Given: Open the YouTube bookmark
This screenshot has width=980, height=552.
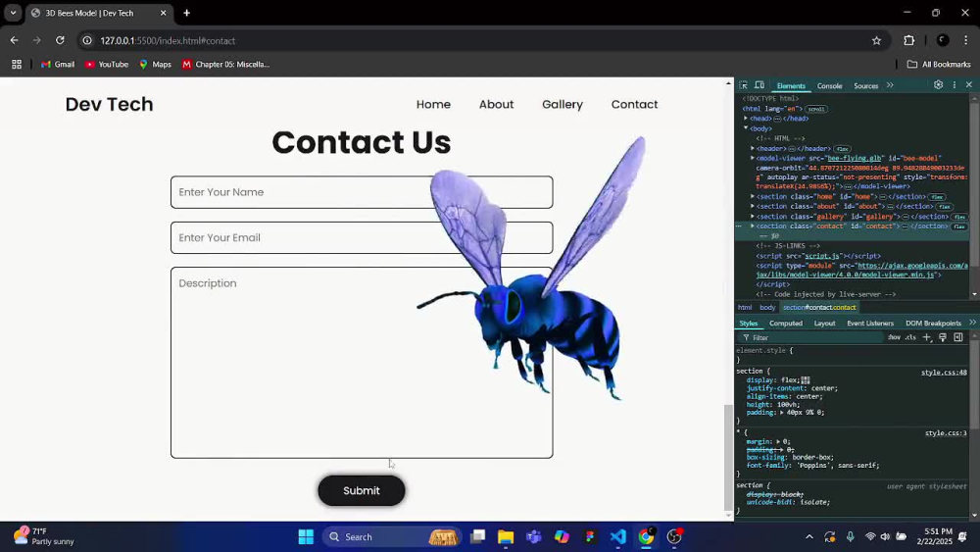Looking at the screenshot, I should pos(106,65).
